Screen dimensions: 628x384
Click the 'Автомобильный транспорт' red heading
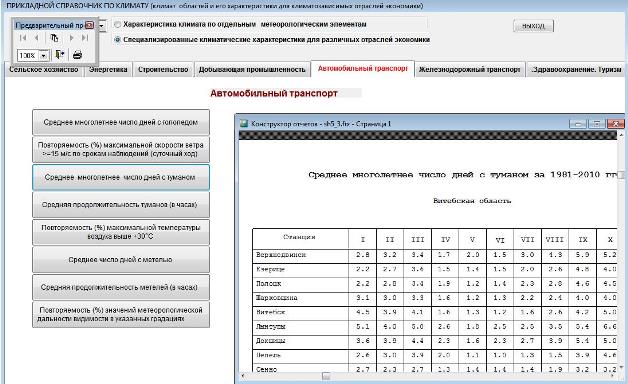pos(274,93)
